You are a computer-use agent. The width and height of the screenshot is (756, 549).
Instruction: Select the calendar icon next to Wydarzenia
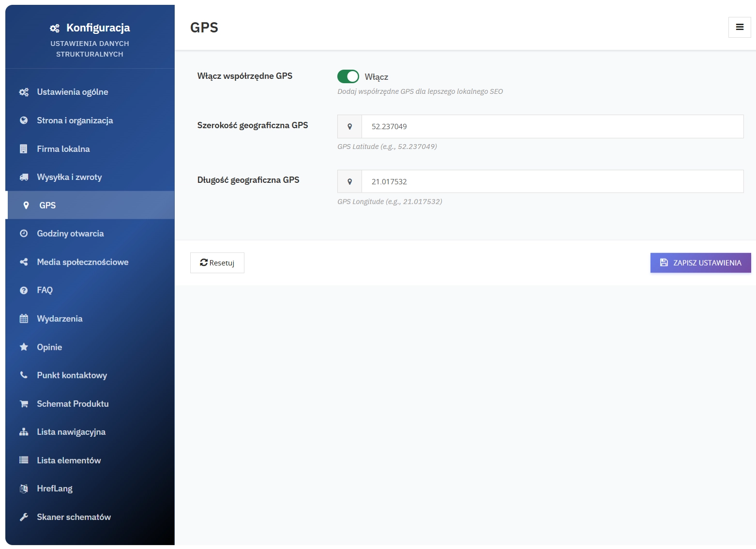coord(24,318)
